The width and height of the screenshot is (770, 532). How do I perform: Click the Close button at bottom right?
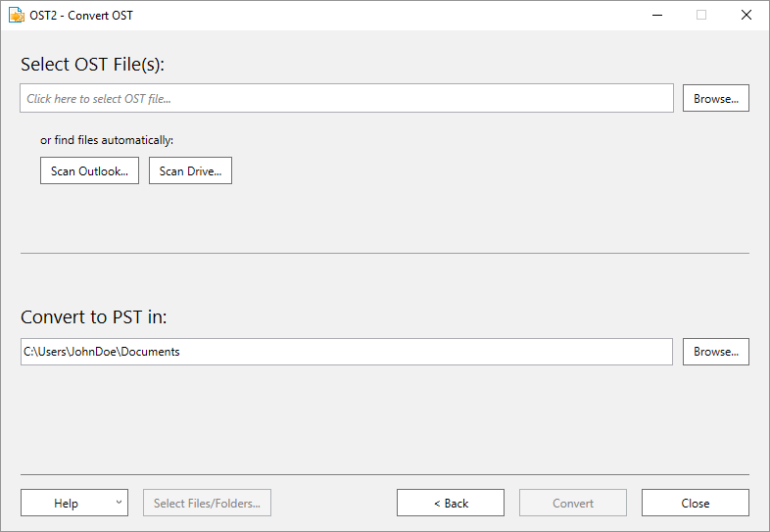click(x=695, y=503)
